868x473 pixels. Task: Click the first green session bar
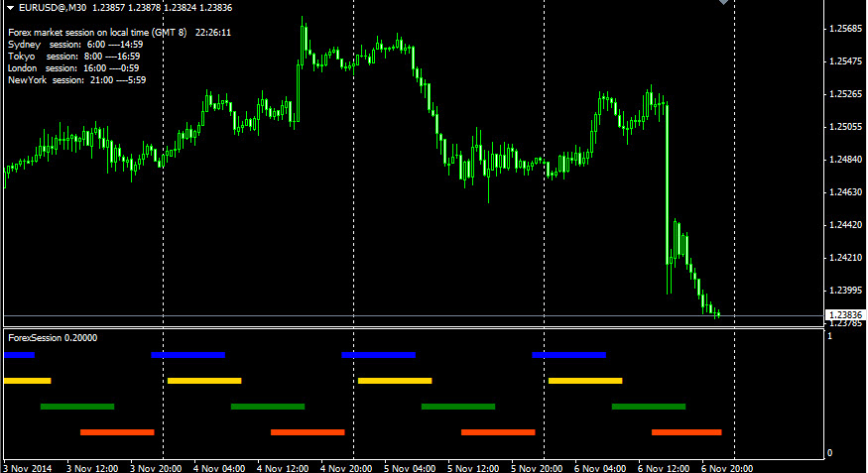coord(77,406)
